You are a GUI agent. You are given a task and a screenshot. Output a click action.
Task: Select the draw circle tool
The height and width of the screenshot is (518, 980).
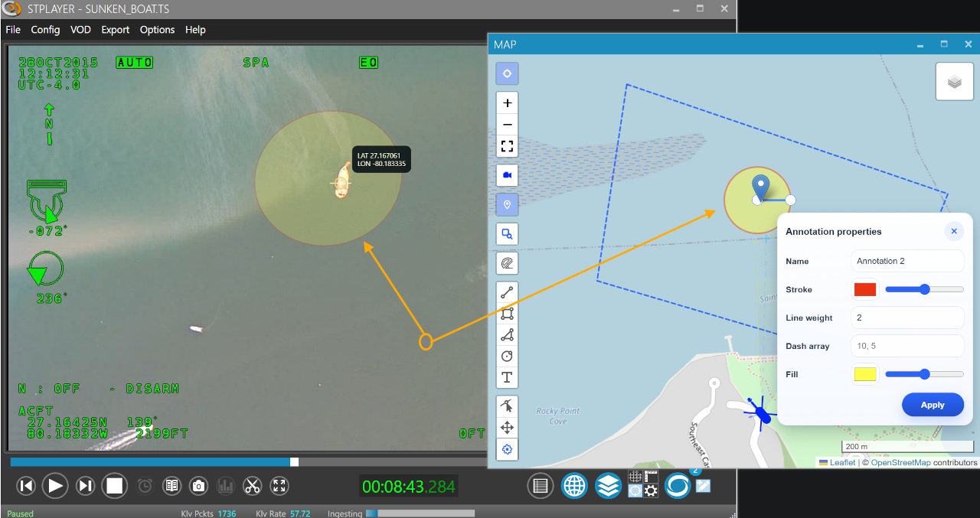click(507, 357)
